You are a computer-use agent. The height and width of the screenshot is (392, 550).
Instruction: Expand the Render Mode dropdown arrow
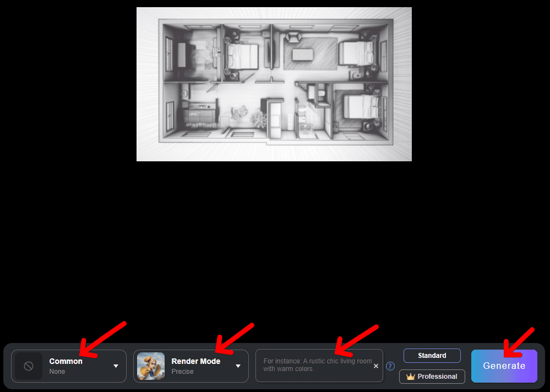(238, 366)
